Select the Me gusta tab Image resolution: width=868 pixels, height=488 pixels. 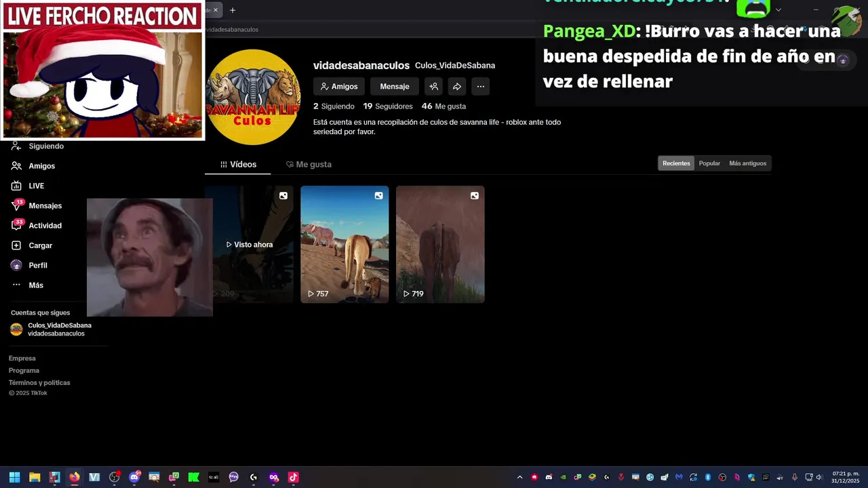coord(309,165)
